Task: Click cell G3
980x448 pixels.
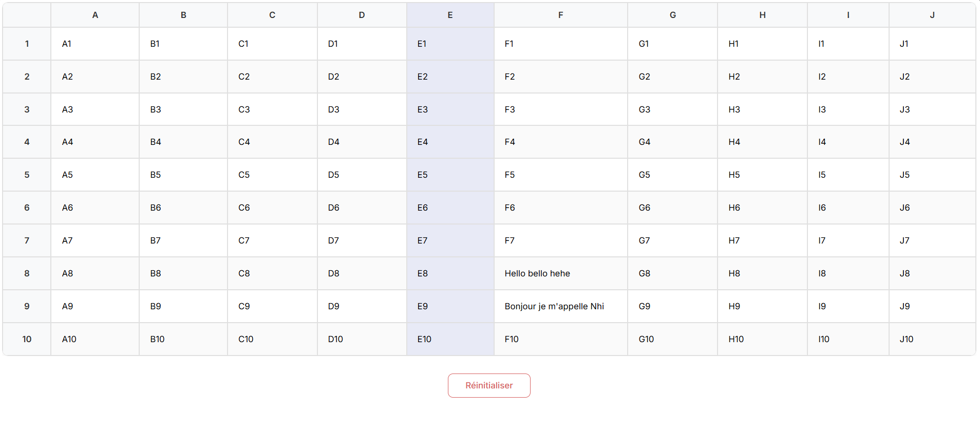Action: pyautogui.click(x=672, y=109)
